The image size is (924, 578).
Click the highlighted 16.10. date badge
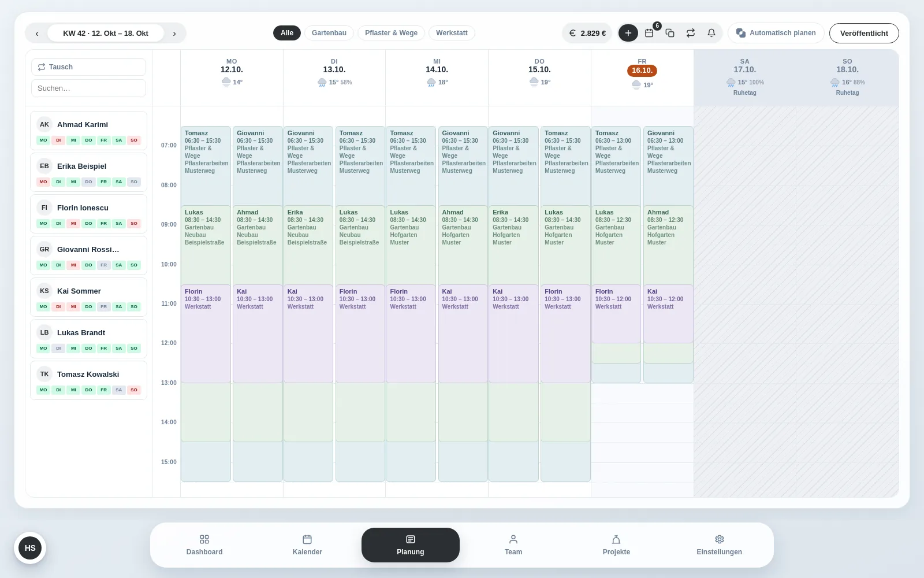pyautogui.click(x=642, y=71)
